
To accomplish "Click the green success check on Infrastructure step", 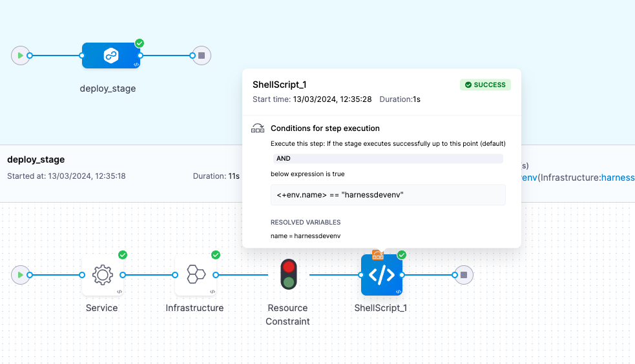I will [x=216, y=255].
